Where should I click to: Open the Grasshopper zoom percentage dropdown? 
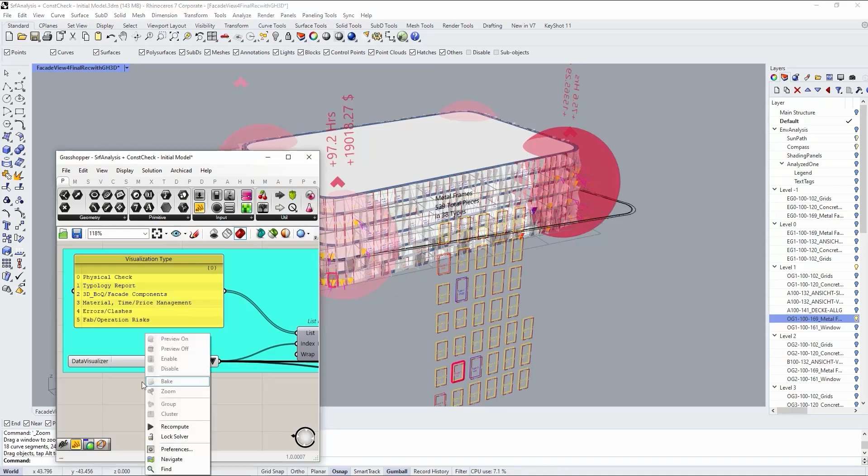pos(145,233)
